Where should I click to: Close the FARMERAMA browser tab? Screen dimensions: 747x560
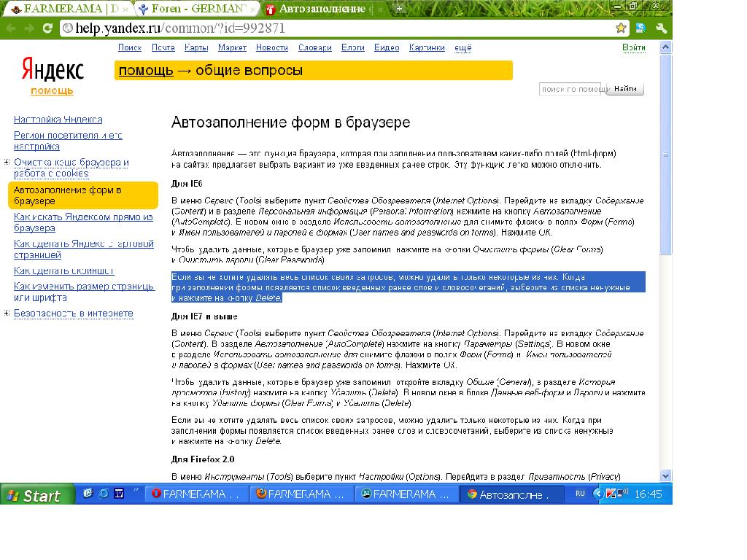tap(125, 9)
